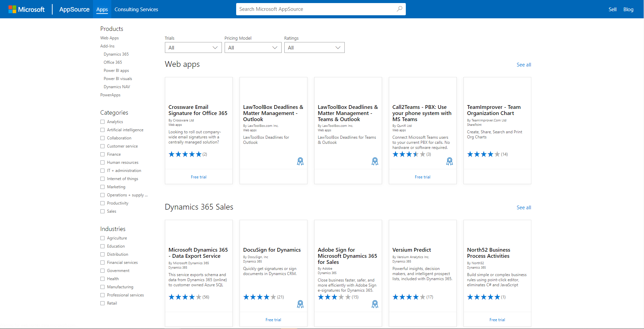Go to AppSource home

[x=74, y=9]
